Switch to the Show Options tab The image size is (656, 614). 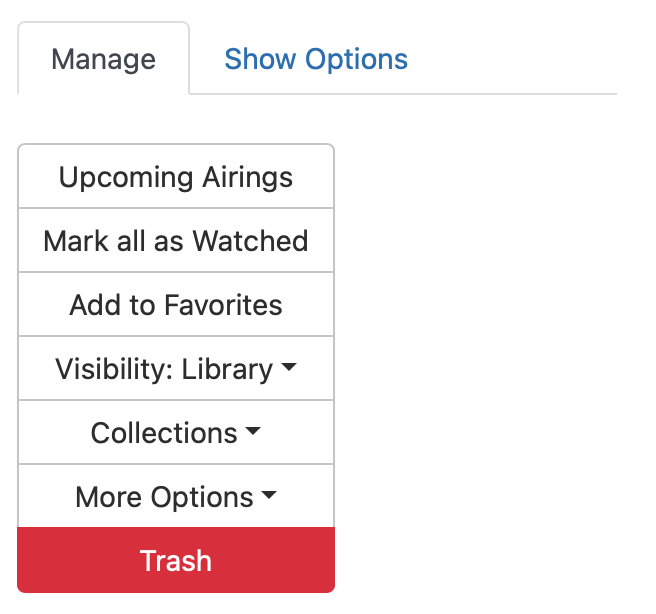pyautogui.click(x=316, y=59)
